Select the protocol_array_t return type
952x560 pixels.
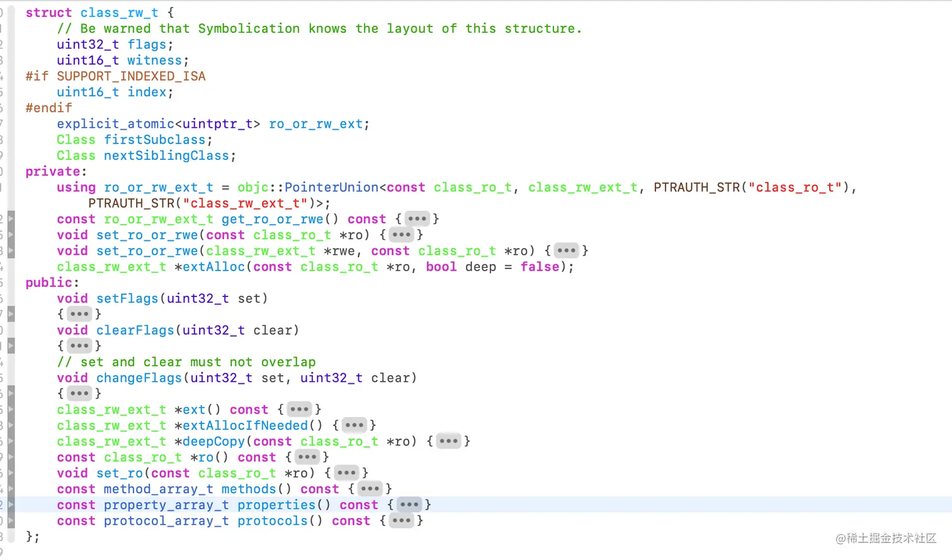pos(166,520)
